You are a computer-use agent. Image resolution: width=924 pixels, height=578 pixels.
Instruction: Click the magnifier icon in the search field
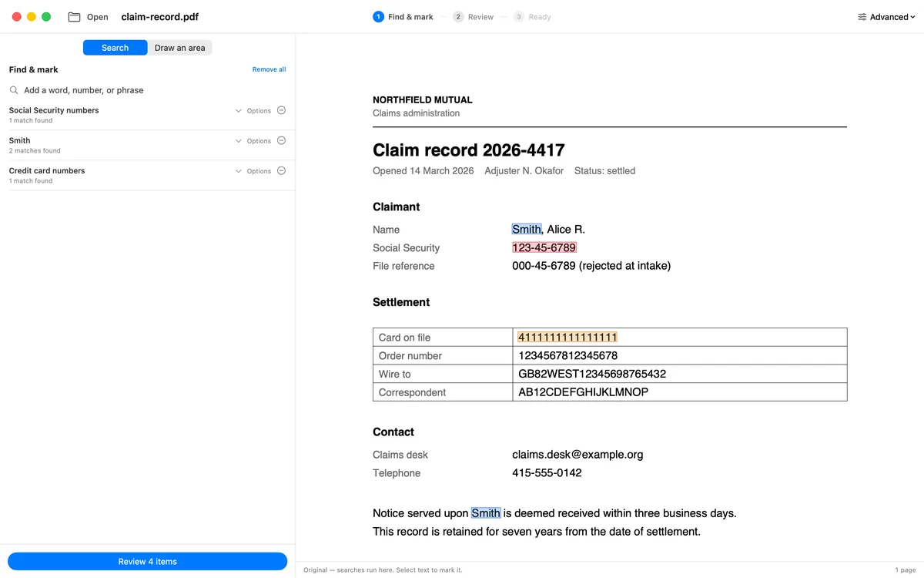point(14,90)
